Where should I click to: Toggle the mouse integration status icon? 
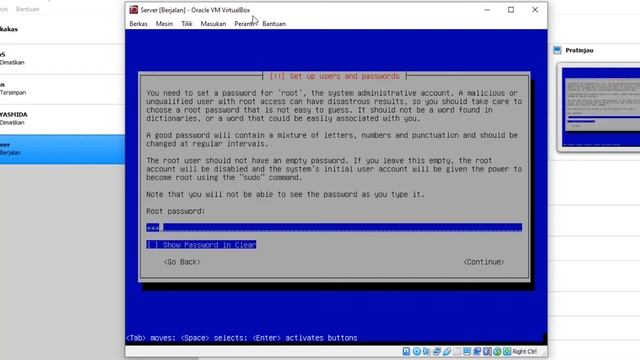click(497, 351)
